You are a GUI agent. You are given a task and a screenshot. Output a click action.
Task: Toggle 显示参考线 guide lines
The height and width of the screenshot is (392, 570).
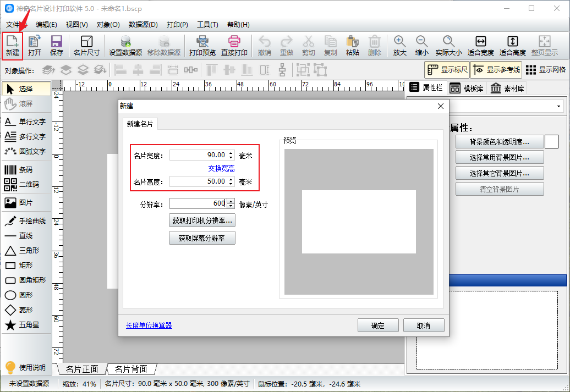[496, 70]
